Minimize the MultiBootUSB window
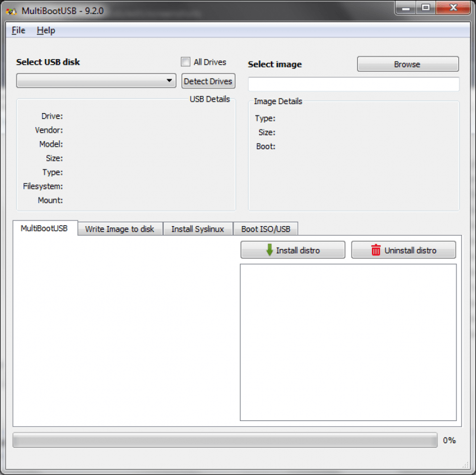This screenshot has height=475, width=476. pyautogui.click(x=407, y=8)
